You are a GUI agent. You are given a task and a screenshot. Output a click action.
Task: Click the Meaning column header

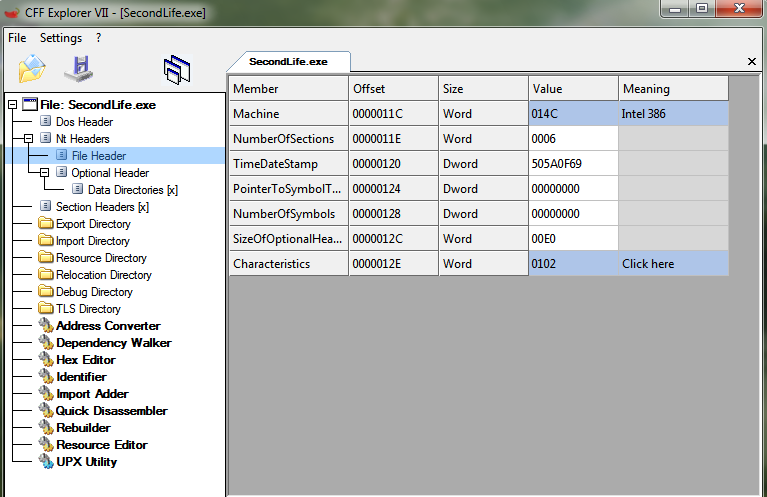click(x=674, y=89)
